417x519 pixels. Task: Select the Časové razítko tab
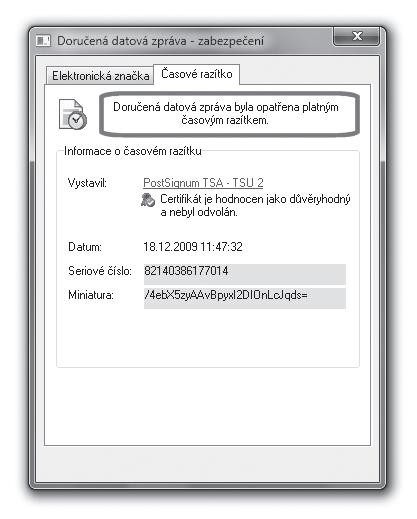tap(197, 74)
